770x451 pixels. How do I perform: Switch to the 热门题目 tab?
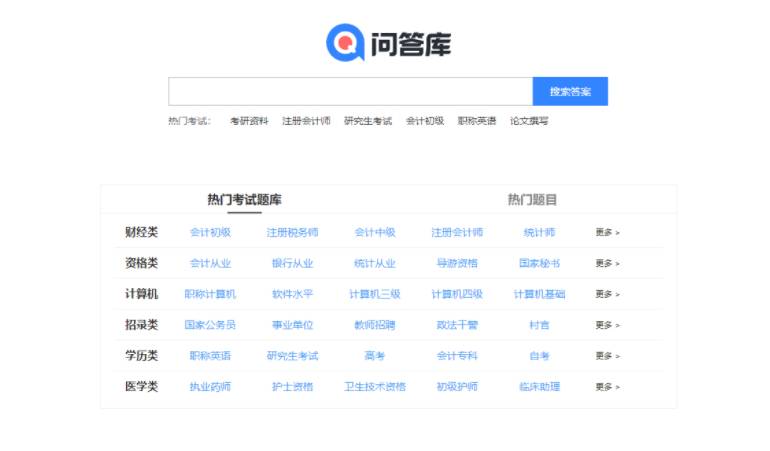[x=532, y=199]
